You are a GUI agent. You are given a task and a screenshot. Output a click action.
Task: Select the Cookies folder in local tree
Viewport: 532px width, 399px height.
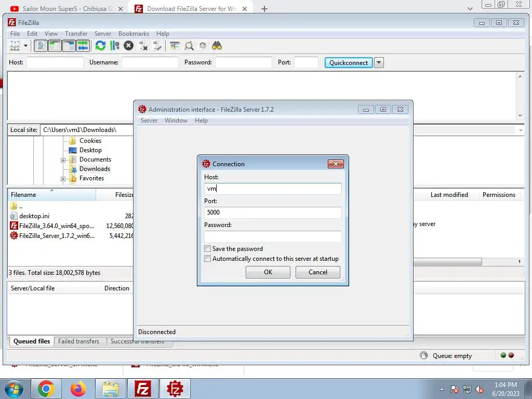click(x=90, y=140)
